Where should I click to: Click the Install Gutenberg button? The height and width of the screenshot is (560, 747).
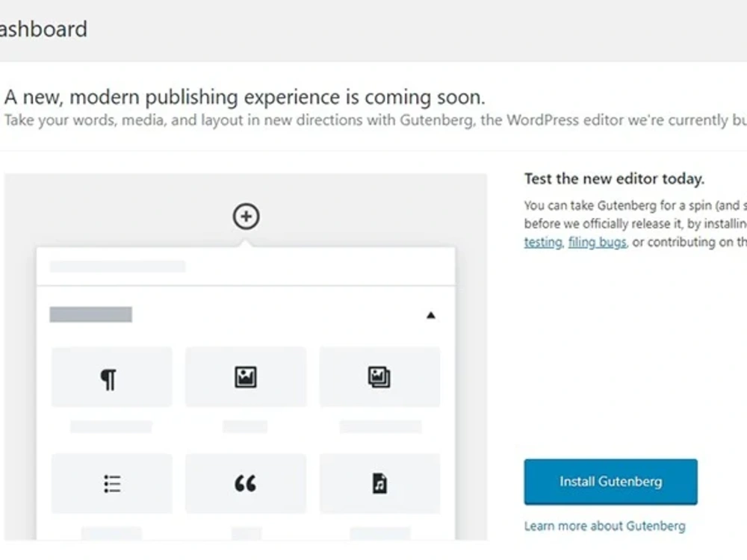610,482
